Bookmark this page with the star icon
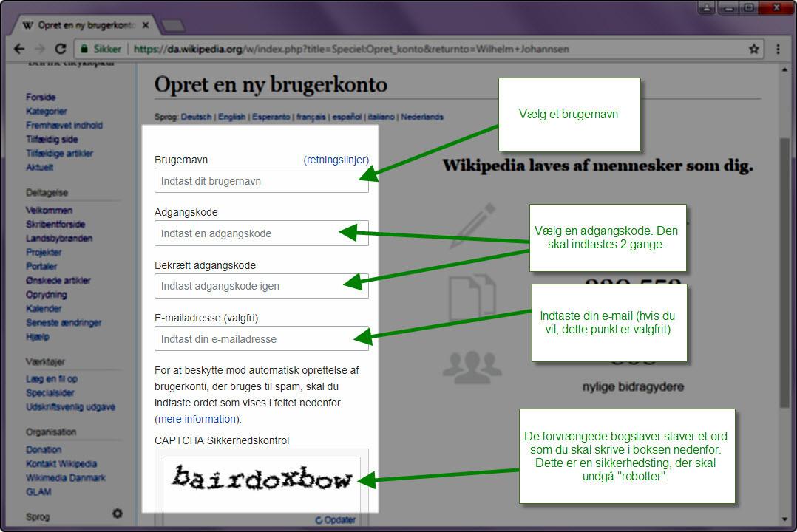This screenshot has height=532, width=797. pyautogui.click(x=754, y=49)
